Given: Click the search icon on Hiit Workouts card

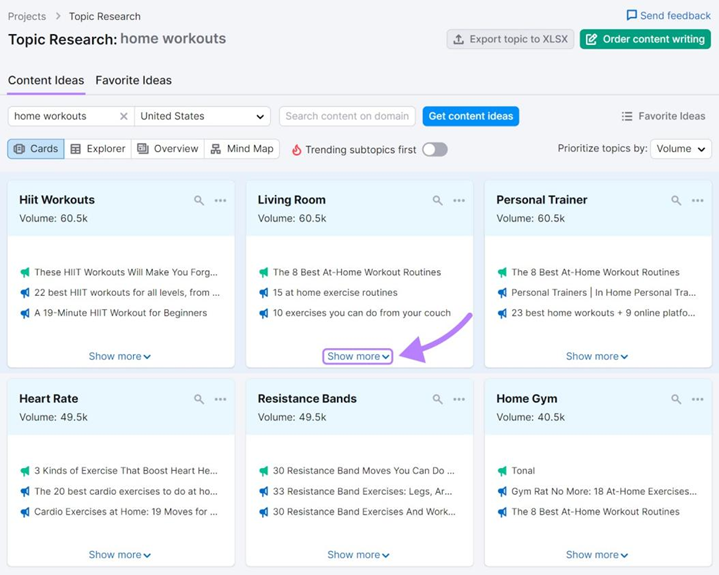Looking at the screenshot, I should point(199,201).
